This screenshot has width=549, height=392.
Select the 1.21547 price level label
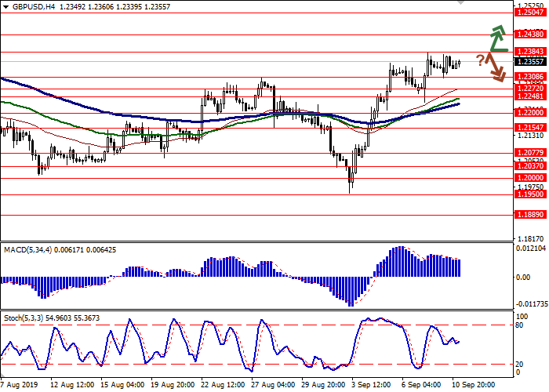[x=530, y=126]
